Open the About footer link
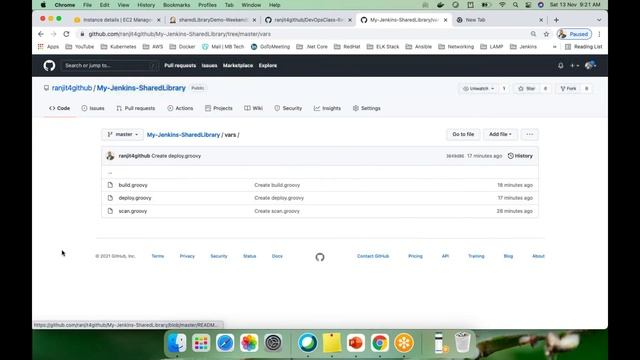Image resolution: width=640 pixels, height=360 pixels. 538,256
